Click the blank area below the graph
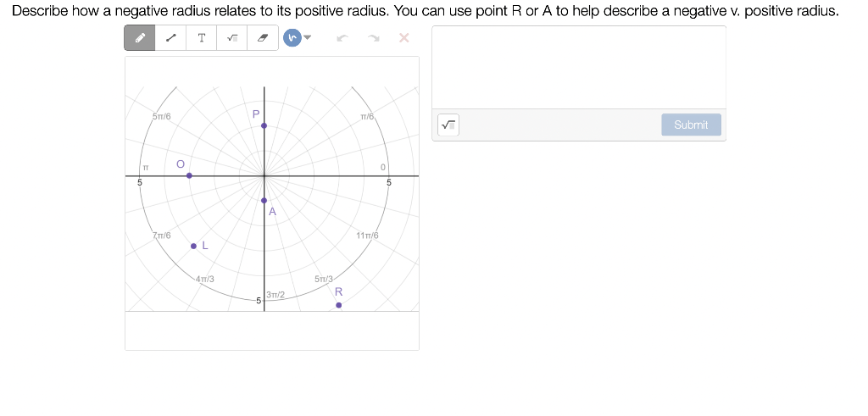Viewport: 868px width, 416px height. [x=272, y=330]
